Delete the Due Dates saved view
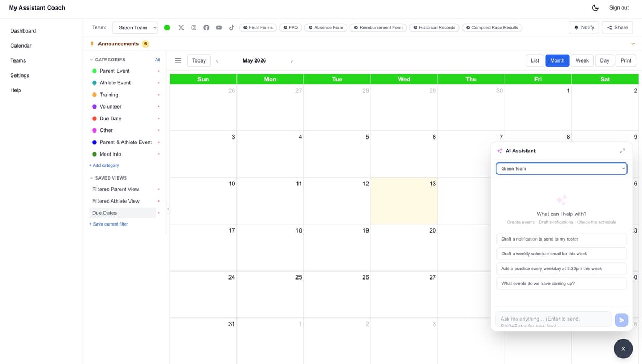Image resolution: width=642 pixels, height=364 pixels. click(x=159, y=213)
